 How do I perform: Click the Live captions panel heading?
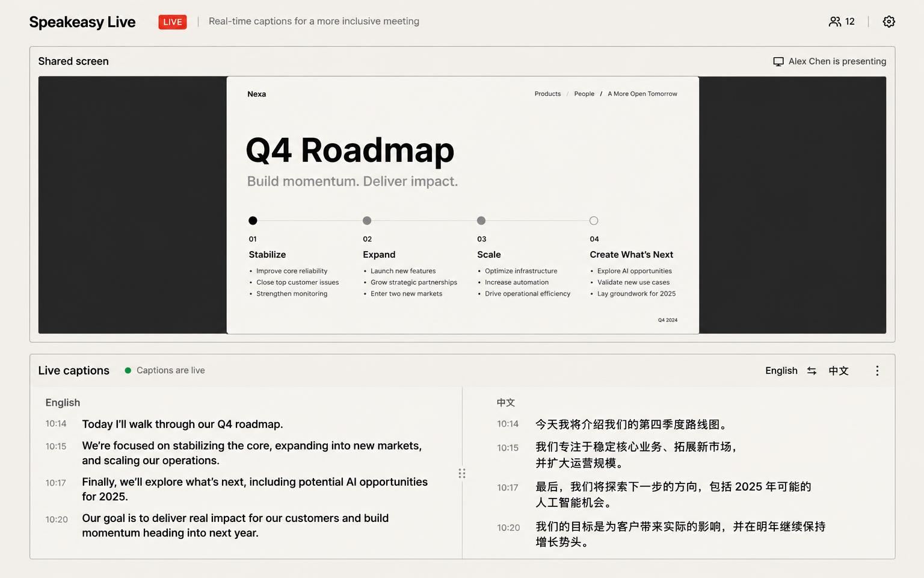[x=74, y=371]
